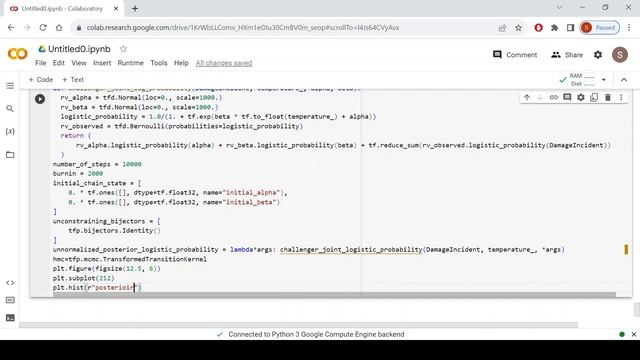Open more cell actions menu
The height and width of the screenshot is (360, 640).
621,98
